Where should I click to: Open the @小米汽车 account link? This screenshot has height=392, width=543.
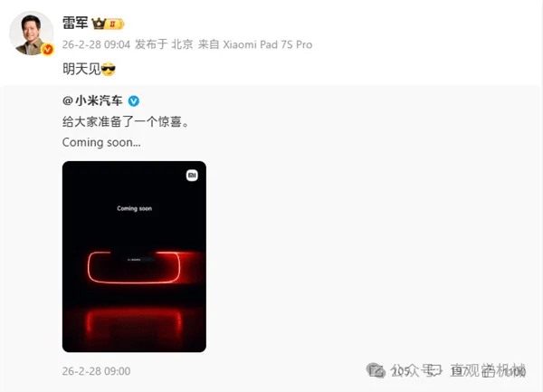[x=92, y=100]
